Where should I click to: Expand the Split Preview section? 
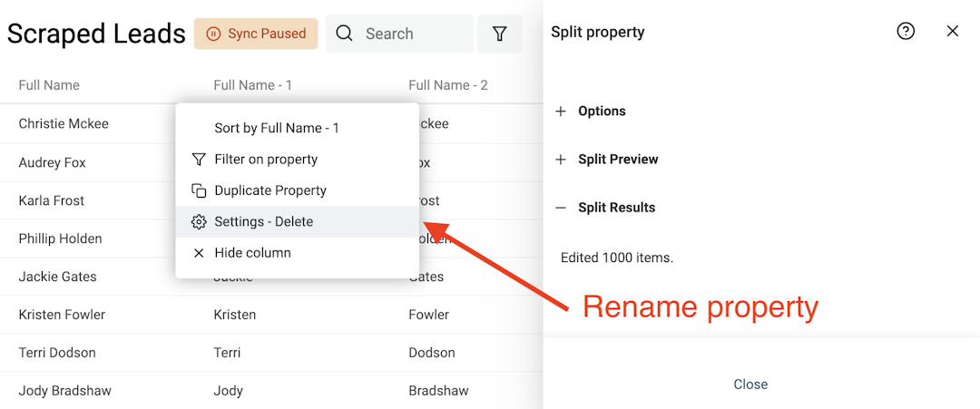617,159
